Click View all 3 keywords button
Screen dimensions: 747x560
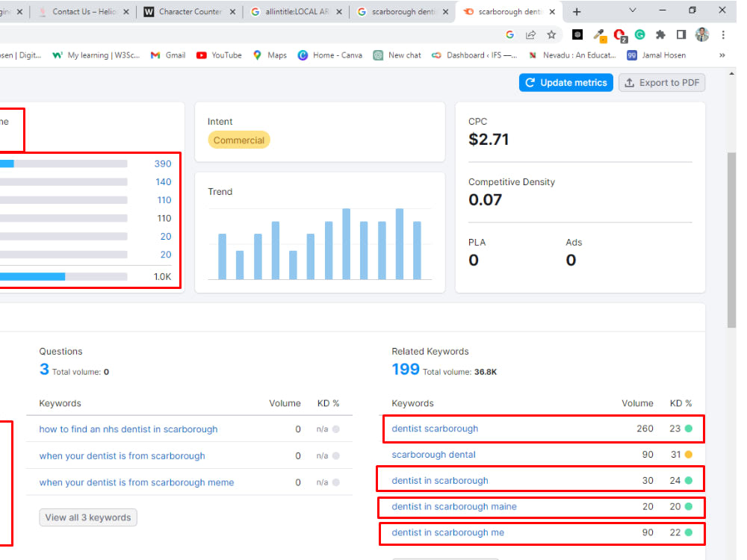pos(87,517)
